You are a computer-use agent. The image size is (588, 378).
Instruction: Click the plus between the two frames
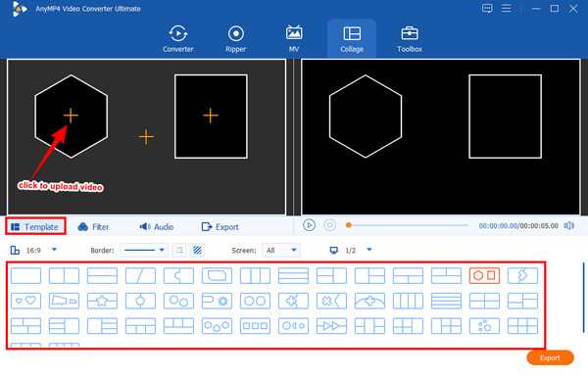tap(146, 137)
